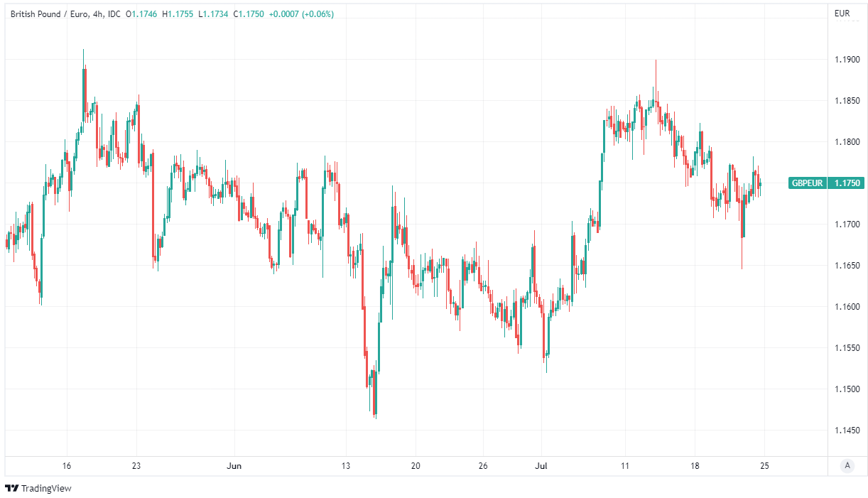Click the '13' date axis label
The image size is (868, 498).
coord(346,466)
